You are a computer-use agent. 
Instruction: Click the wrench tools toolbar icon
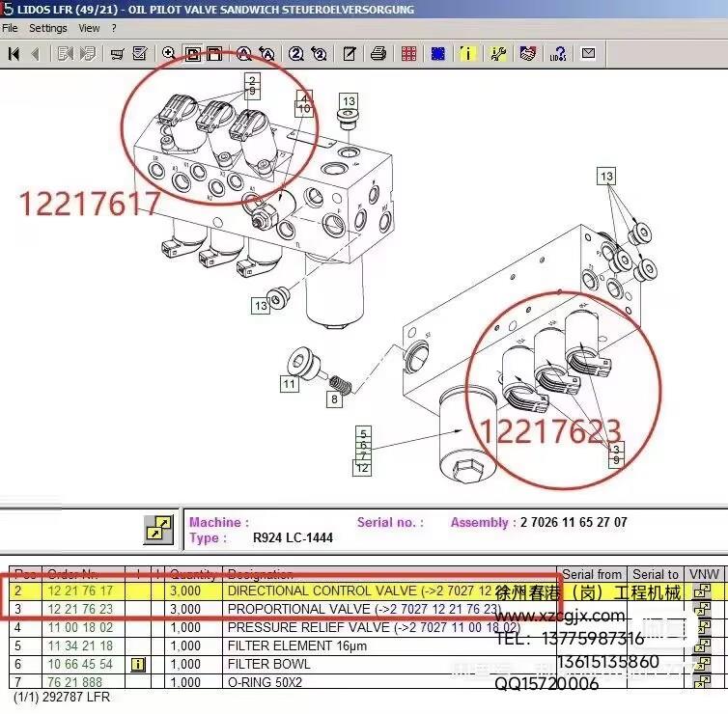(498, 53)
